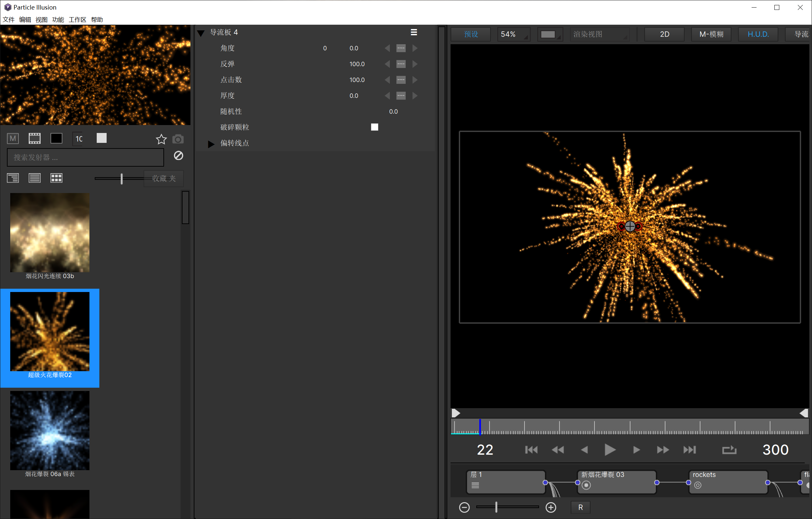Go to previous keyframe for 角度
The height and width of the screenshot is (519, 812).
click(x=387, y=48)
